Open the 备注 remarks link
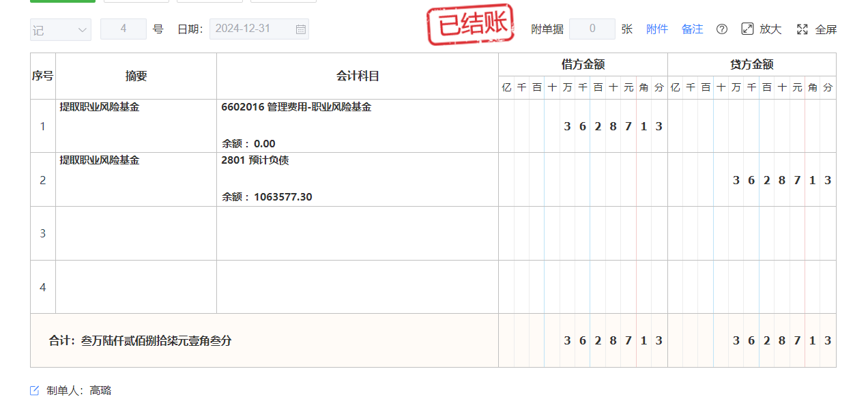868x412 pixels. click(x=692, y=29)
